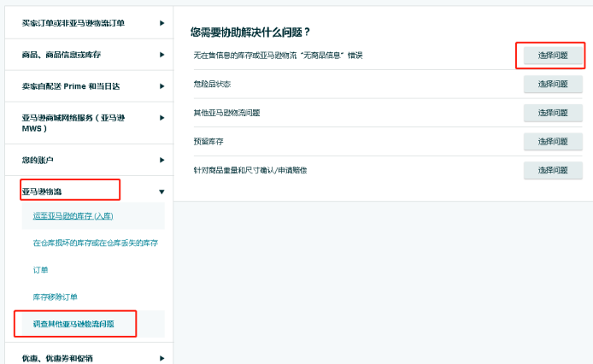Open the 商品、商品信息或库存 category
593x364 pixels.
click(62, 55)
